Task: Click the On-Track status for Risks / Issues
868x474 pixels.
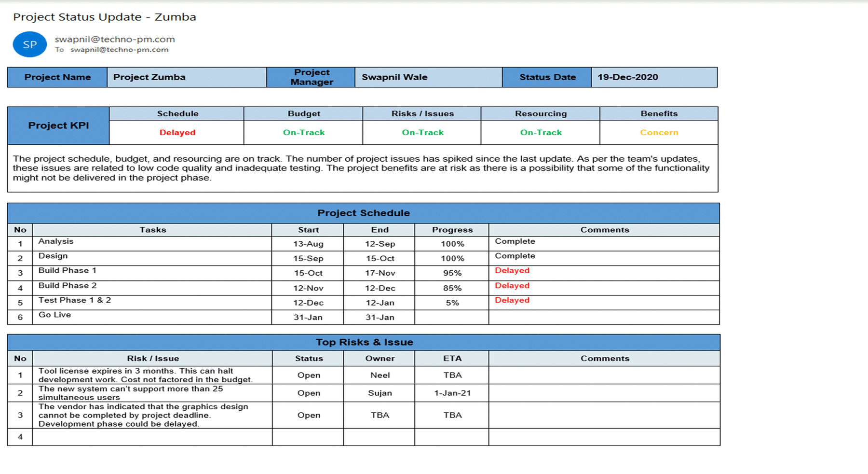Action: coord(421,132)
